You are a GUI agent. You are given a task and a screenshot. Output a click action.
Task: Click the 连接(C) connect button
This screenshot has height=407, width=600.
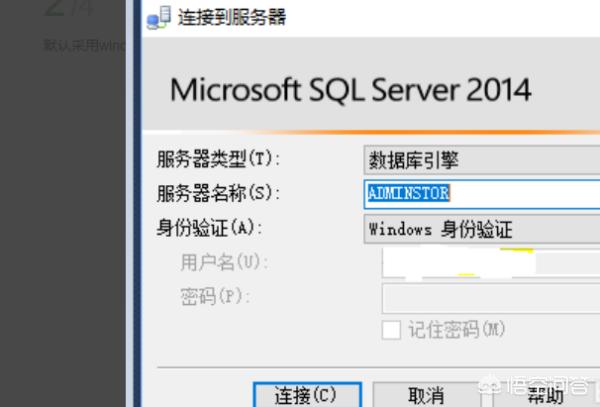tap(307, 395)
